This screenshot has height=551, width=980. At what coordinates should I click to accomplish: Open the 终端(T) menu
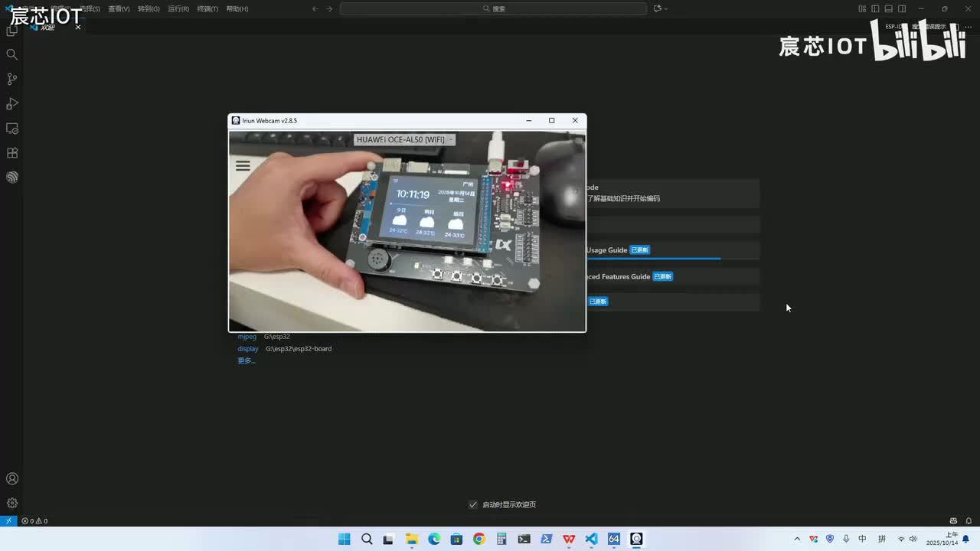coord(207,9)
